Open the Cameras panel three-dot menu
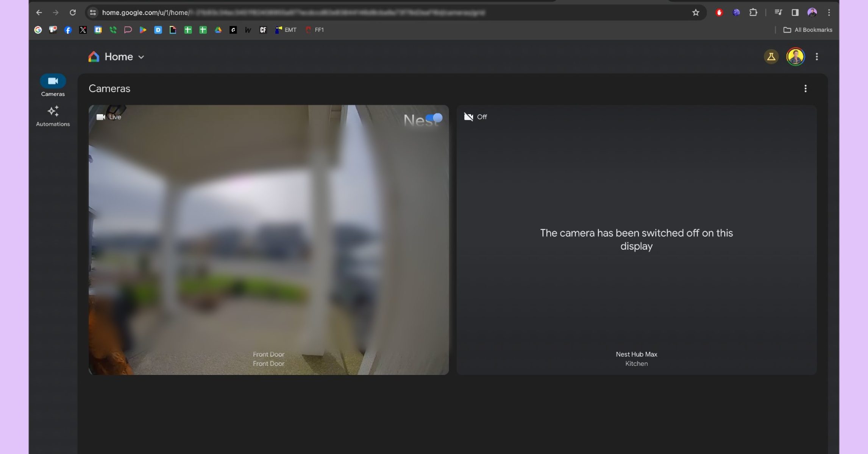 [x=805, y=89]
